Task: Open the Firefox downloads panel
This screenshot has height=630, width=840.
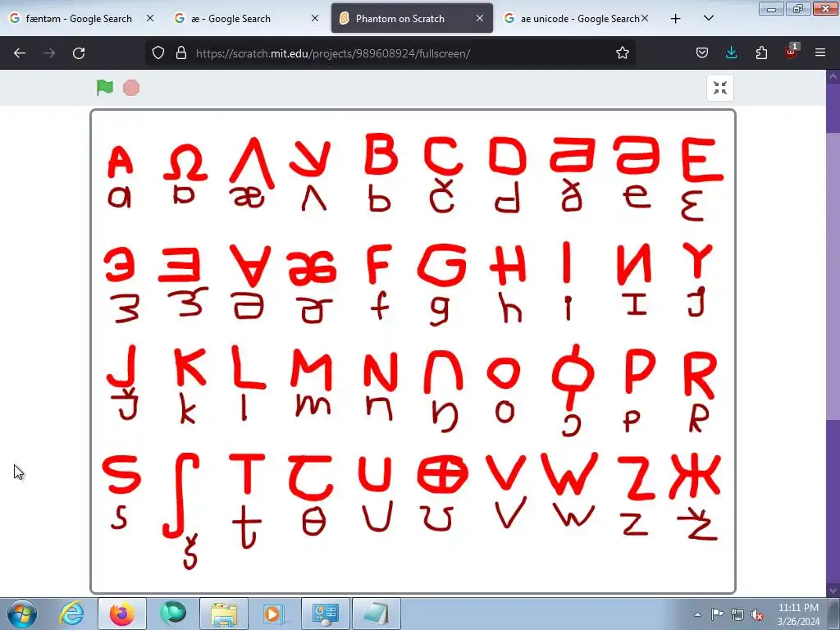Action: [x=731, y=53]
